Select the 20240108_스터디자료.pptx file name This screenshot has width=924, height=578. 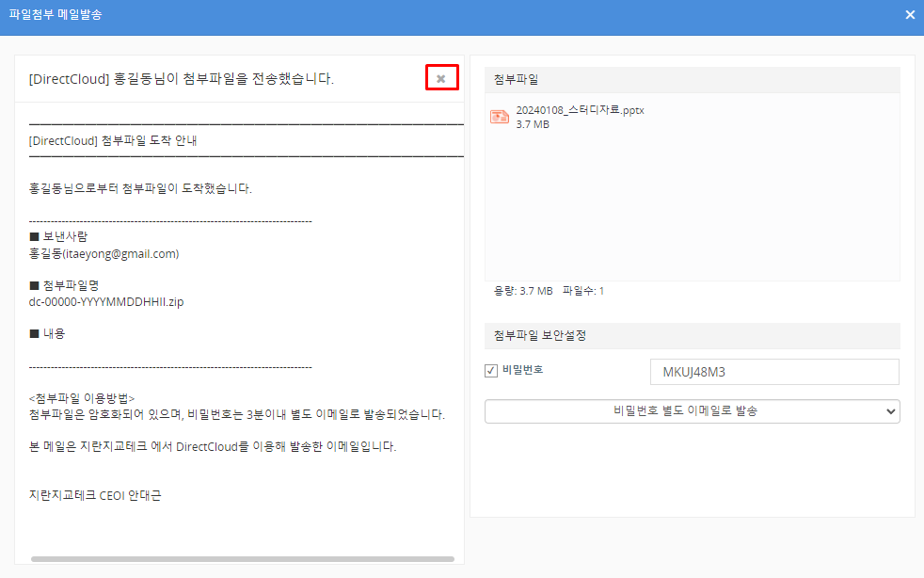[x=580, y=110]
